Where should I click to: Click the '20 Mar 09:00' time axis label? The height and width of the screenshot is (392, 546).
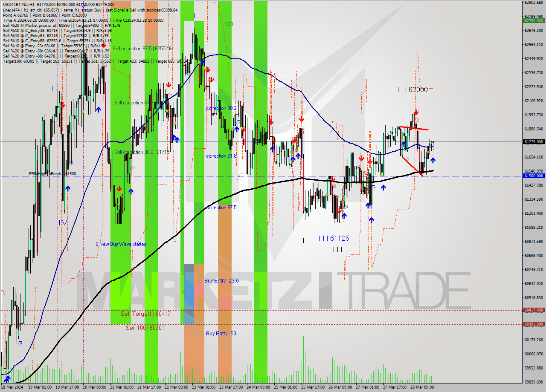coord(94,388)
